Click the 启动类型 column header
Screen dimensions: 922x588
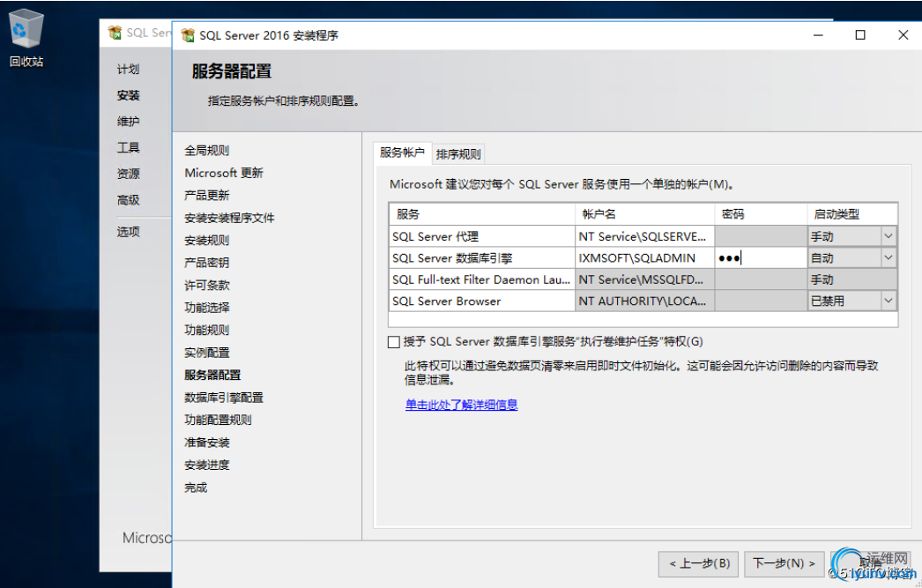tap(852, 214)
